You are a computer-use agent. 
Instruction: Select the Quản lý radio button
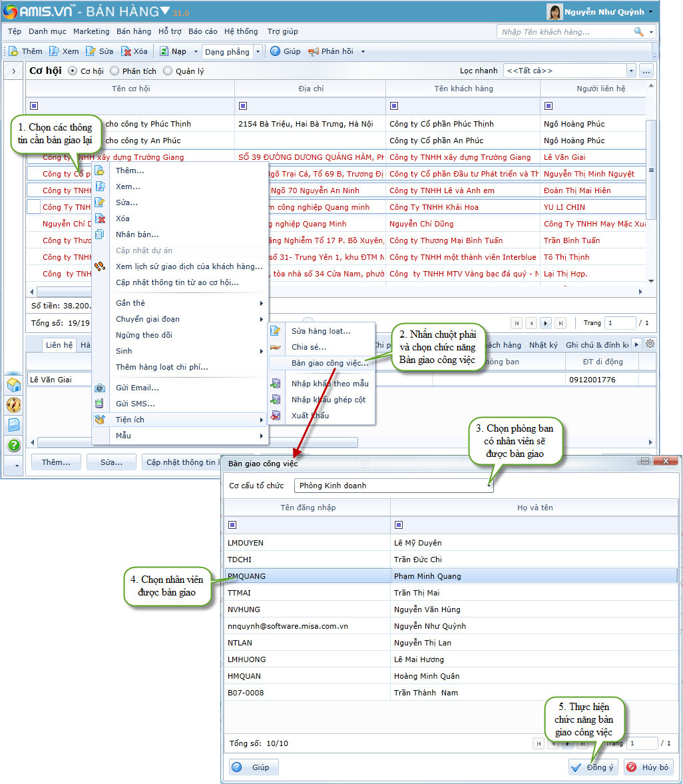pos(168,71)
